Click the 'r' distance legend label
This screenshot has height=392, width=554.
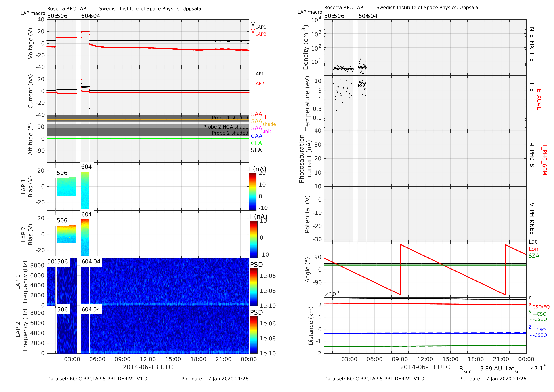pyautogui.click(x=530, y=298)
